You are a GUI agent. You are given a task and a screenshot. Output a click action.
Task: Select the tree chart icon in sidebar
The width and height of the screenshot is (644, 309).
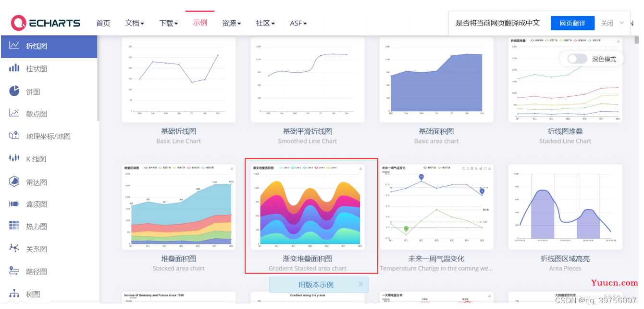click(14, 294)
